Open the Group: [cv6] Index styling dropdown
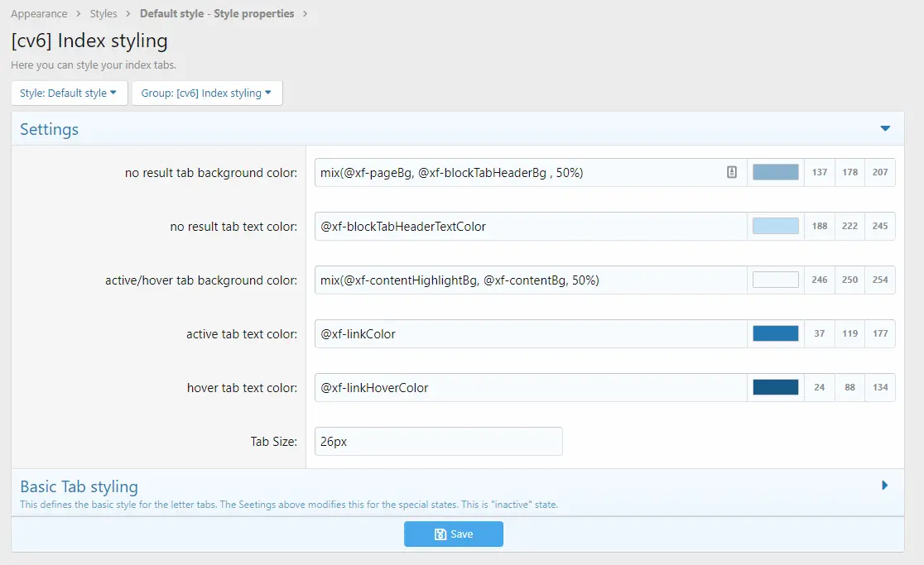This screenshot has height=565, width=924. [206, 93]
